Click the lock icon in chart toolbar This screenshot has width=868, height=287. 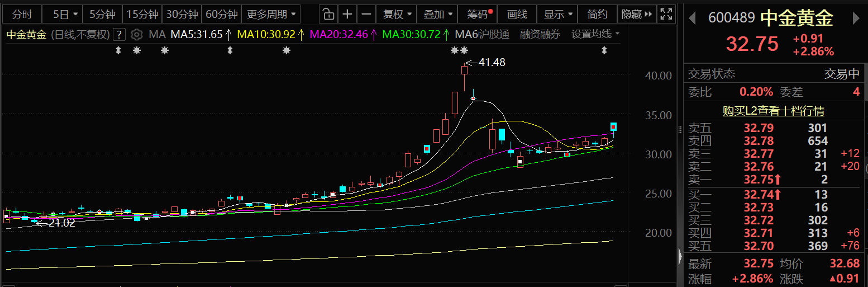(x=329, y=14)
